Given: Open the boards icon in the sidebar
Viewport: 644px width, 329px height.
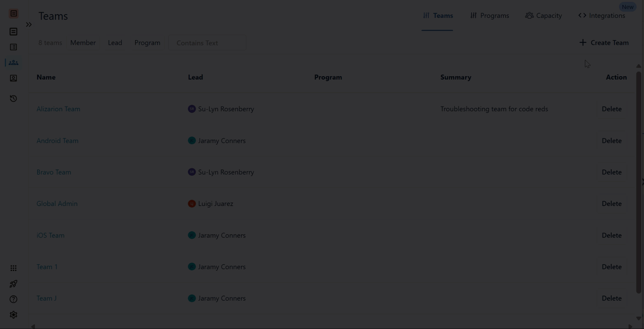Looking at the screenshot, I should click(14, 32).
